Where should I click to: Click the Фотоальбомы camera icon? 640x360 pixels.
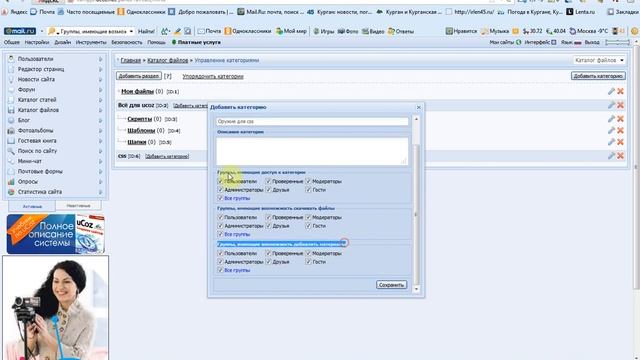point(11,130)
